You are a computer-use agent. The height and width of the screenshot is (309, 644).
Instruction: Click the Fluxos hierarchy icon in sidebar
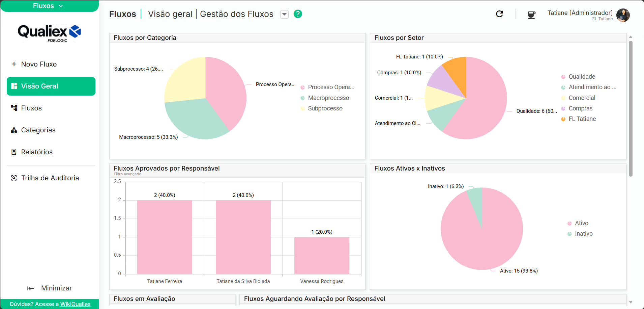click(14, 108)
